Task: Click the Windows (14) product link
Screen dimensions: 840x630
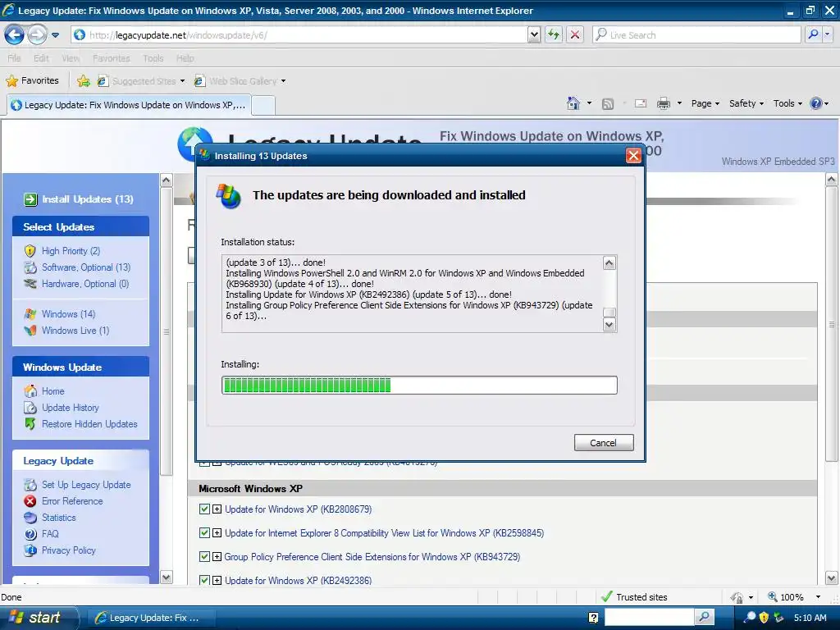Action: (x=69, y=314)
